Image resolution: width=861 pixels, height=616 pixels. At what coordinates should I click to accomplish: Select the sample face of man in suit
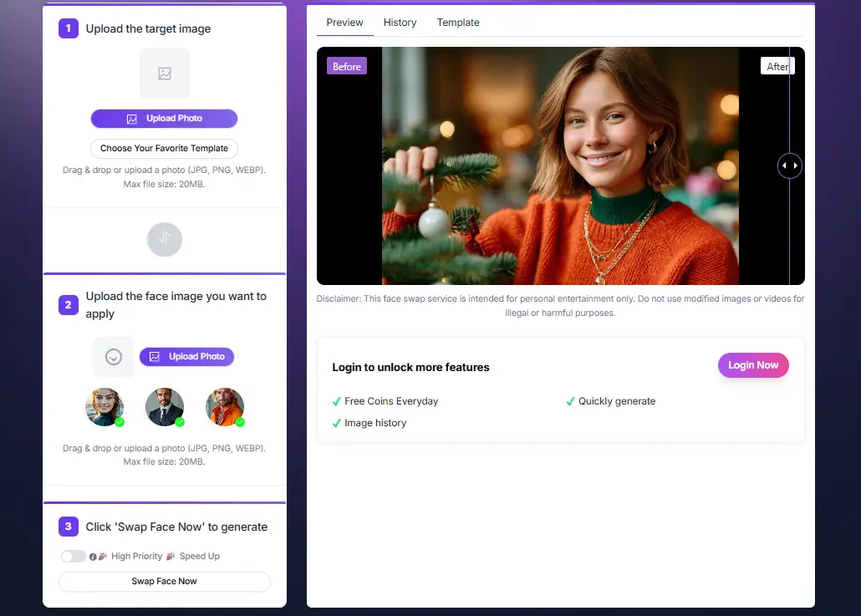pyautogui.click(x=165, y=407)
